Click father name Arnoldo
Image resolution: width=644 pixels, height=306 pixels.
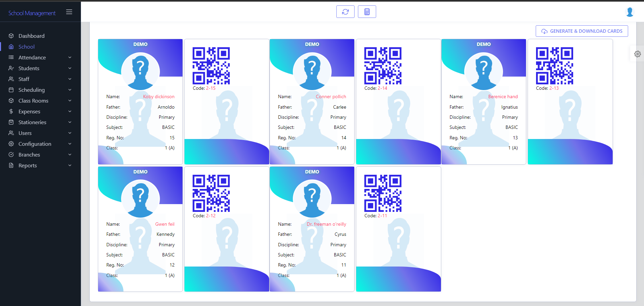click(x=166, y=107)
